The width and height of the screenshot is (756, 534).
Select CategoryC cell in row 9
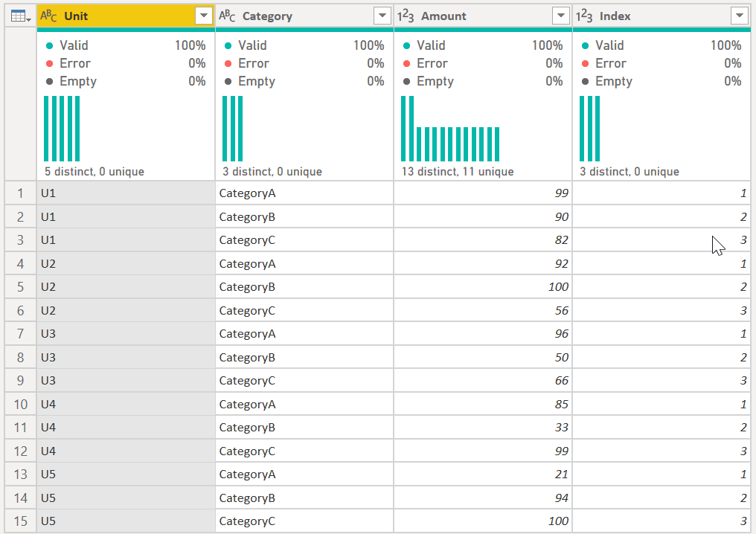tap(304, 380)
